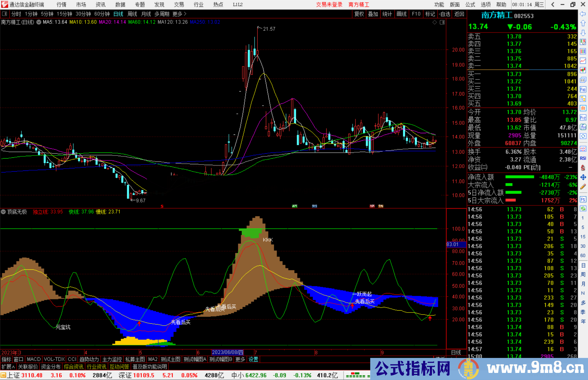Select 月 monthly period in right sidebar
This screenshot has width=588, height=380.
(583, 284)
